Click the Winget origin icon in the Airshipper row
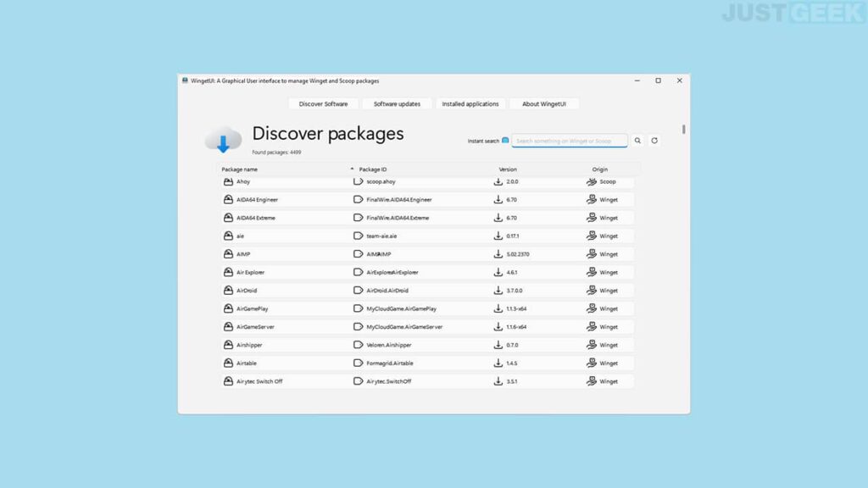This screenshot has width=868, height=488. tap(591, 345)
